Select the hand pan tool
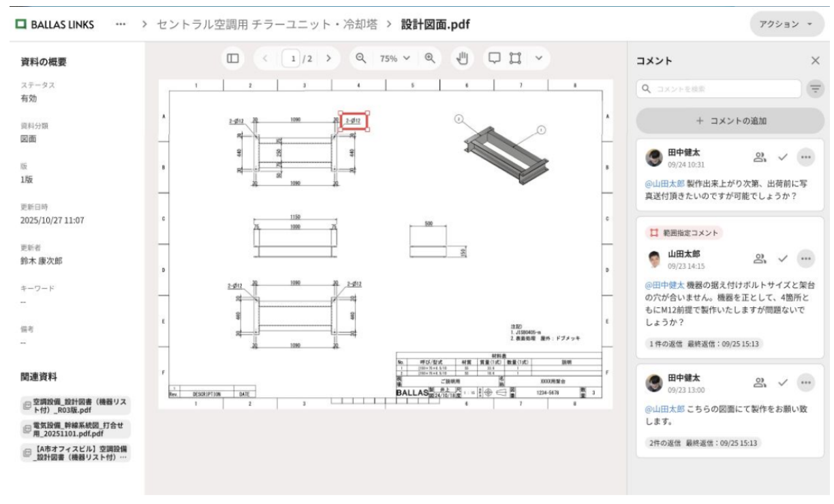This screenshot has width=834, height=504. coord(464,59)
